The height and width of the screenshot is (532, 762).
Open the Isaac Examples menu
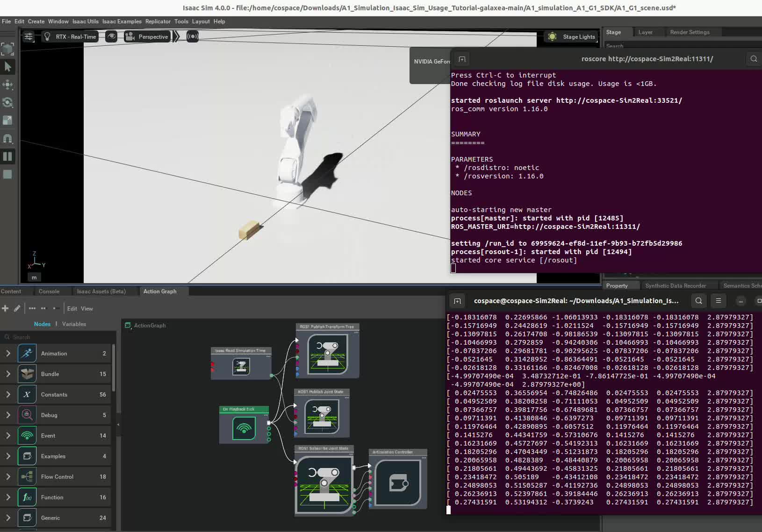click(x=122, y=21)
